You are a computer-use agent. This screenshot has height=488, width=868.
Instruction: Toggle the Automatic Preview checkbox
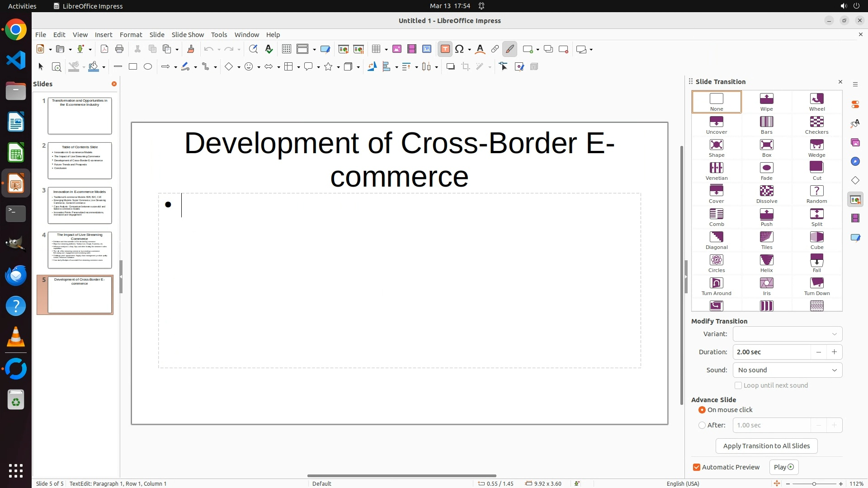697,467
